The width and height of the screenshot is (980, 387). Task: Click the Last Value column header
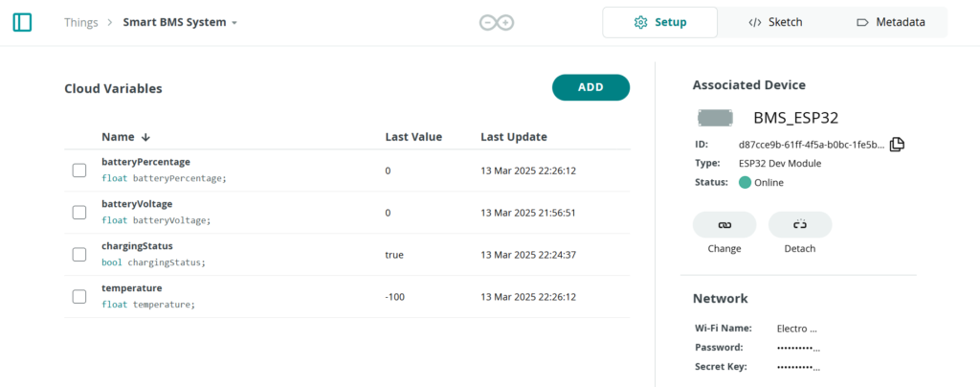[x=413, y=137]
